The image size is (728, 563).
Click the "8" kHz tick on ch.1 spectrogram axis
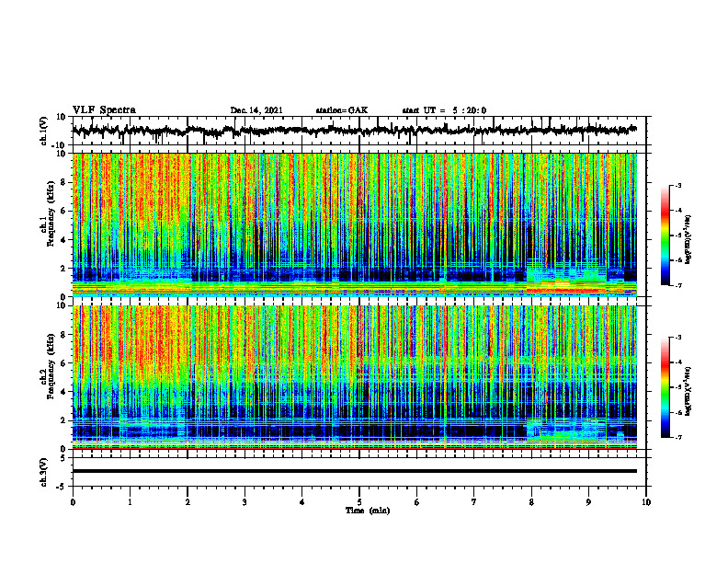pyautogui.click(x=64, y=182)
